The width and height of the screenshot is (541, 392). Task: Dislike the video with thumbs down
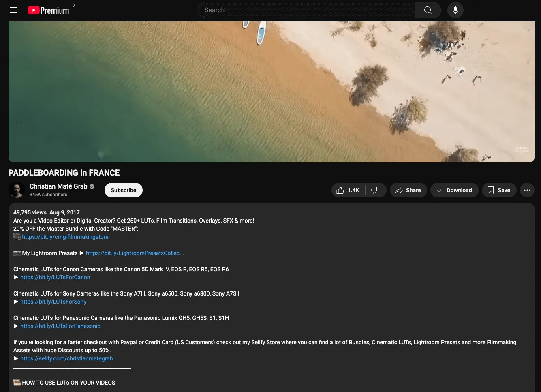(375, 190)
